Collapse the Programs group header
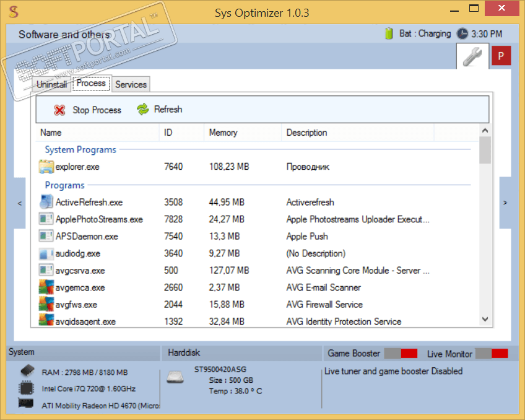Viewport: 525px width, 420px height. click(x=64, y=185)
